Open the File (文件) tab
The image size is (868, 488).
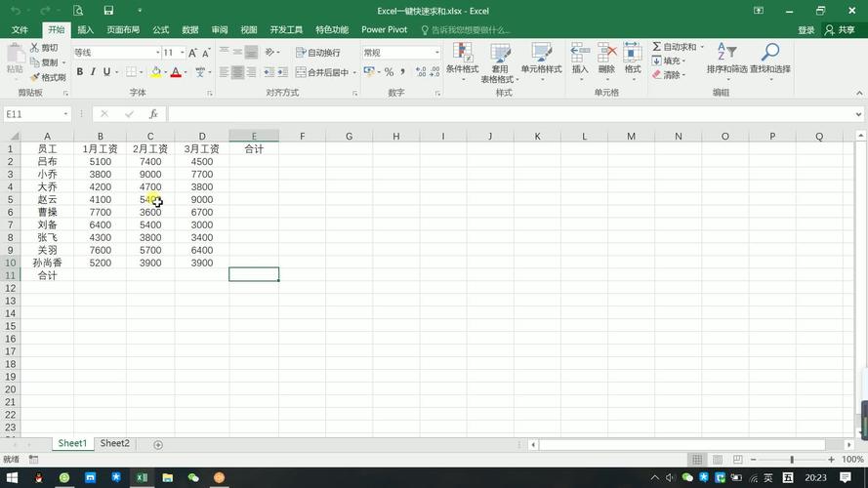(20, 30)
